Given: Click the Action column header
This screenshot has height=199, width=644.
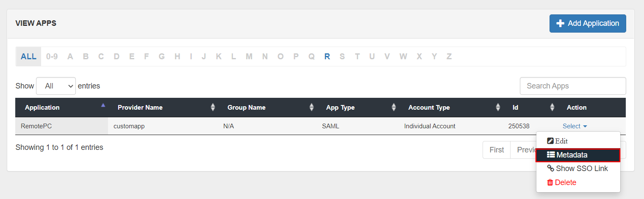Looking at the screenshot, I should coord(591,108).
